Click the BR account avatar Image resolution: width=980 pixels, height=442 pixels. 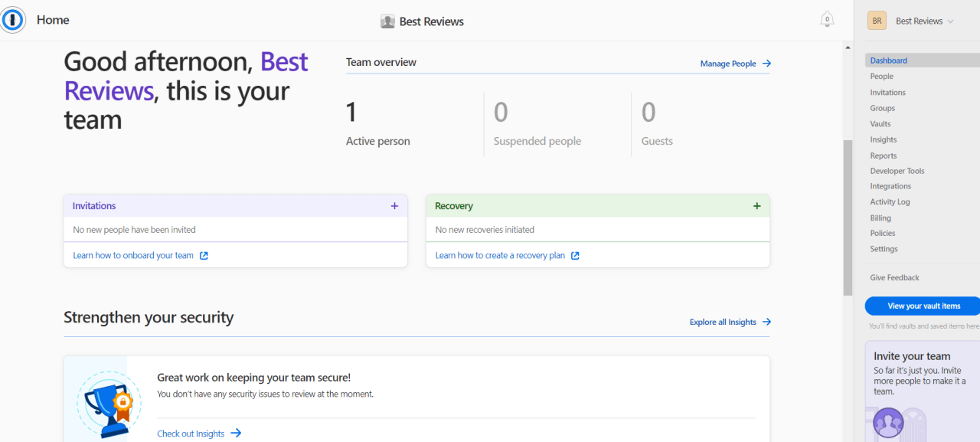[876, 20]
